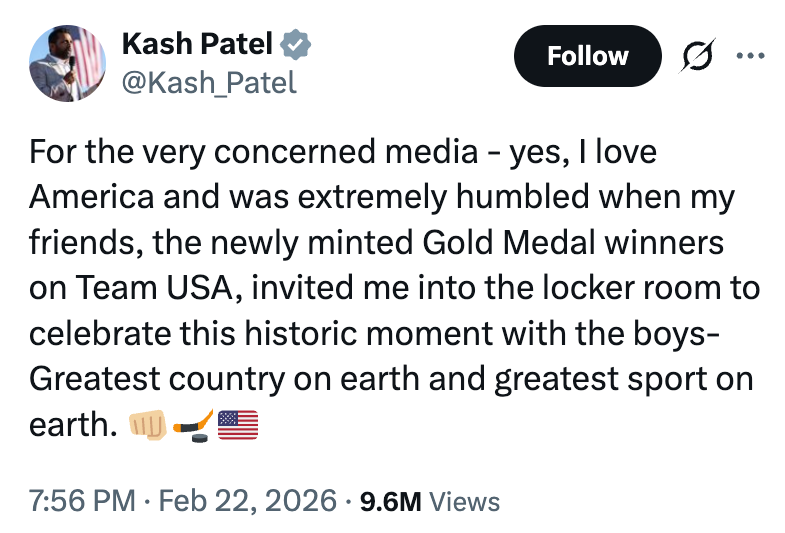Click the blue verified badge
The image size is (785, 533).
(x=296, y=45)
